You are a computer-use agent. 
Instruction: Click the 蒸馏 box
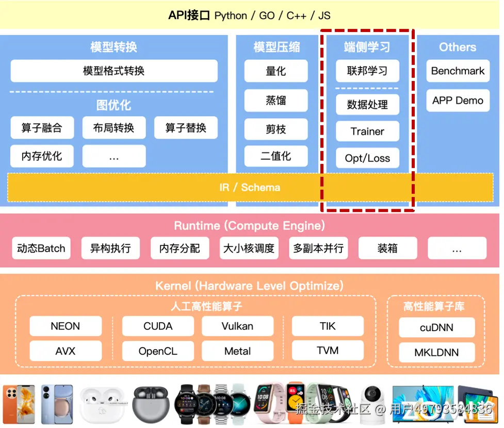[276, 100]
